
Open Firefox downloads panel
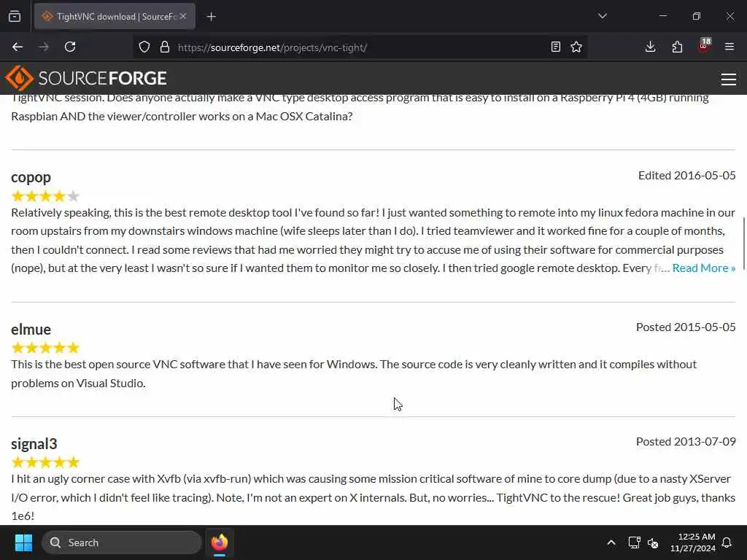coord(650,47)
